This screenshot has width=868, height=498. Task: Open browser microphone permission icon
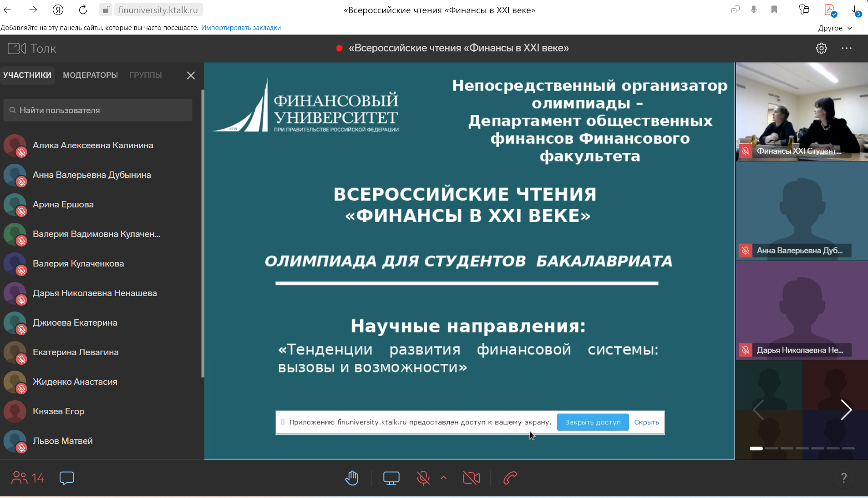coord(754,10)
